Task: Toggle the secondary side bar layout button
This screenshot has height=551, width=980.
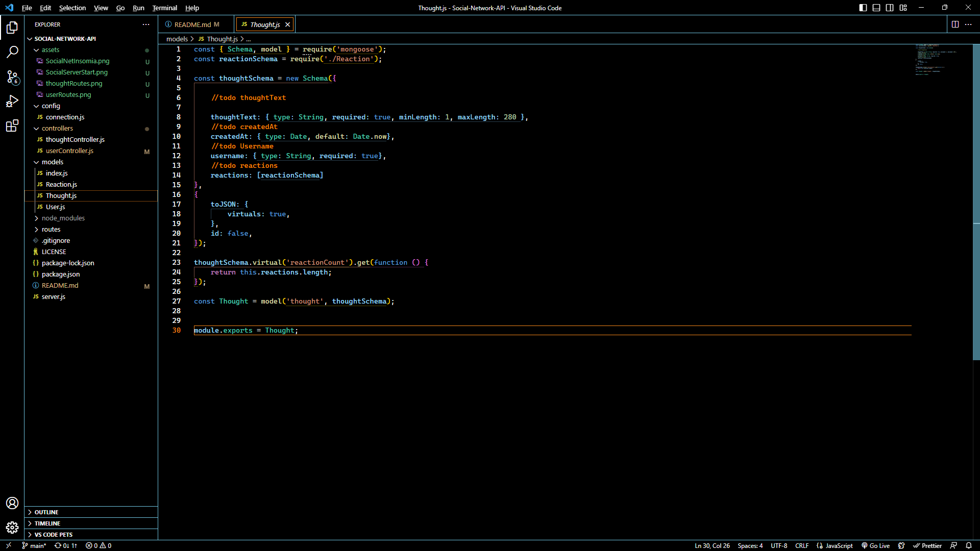Action: coord(890,8)
